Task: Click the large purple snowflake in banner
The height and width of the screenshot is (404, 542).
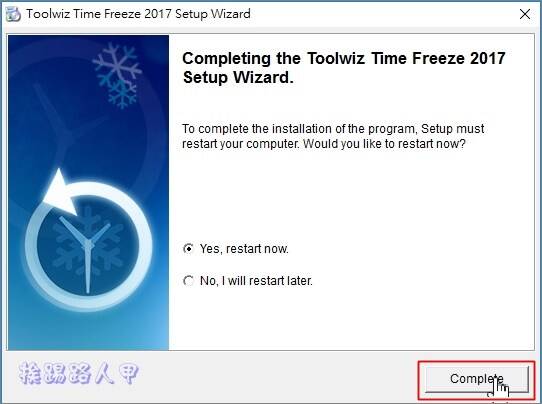Action: click(117, 64)
